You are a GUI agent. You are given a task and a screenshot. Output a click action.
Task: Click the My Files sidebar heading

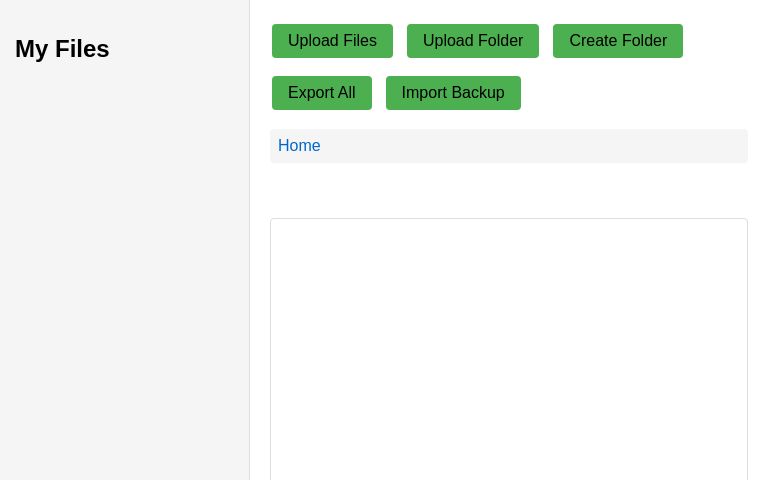tap(62, 49)
